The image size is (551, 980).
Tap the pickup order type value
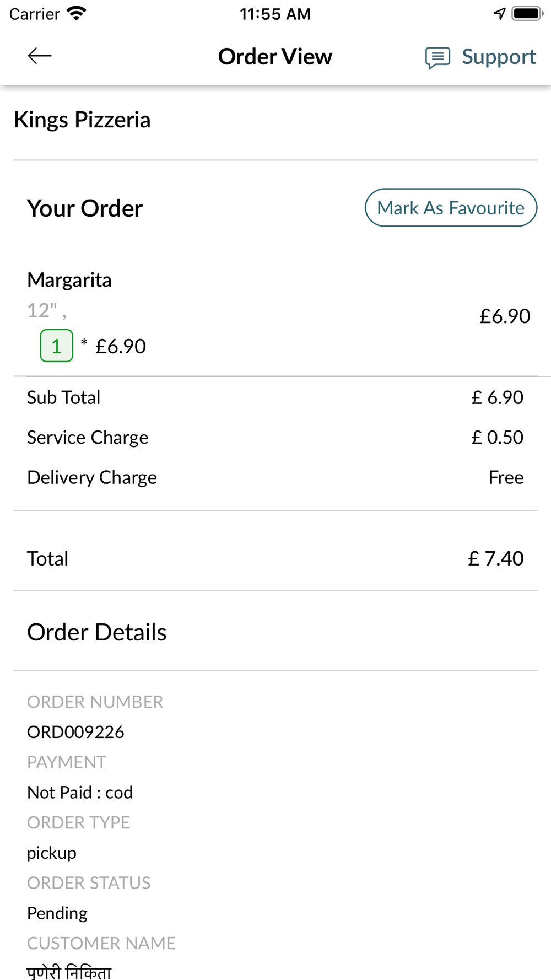(x=52, y=853)
